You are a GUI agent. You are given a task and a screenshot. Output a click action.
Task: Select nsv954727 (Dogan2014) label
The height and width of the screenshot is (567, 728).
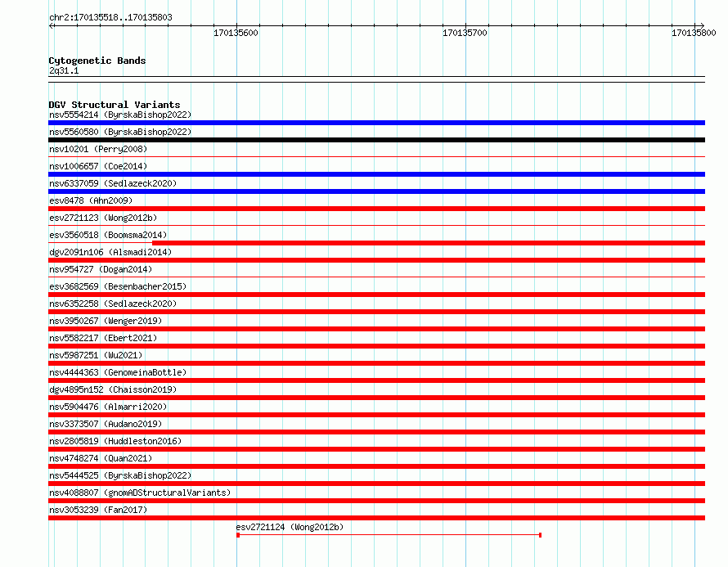pos(101,269)
